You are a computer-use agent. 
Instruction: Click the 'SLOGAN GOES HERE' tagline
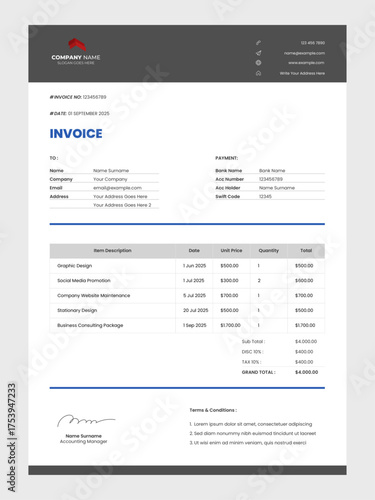76,63
